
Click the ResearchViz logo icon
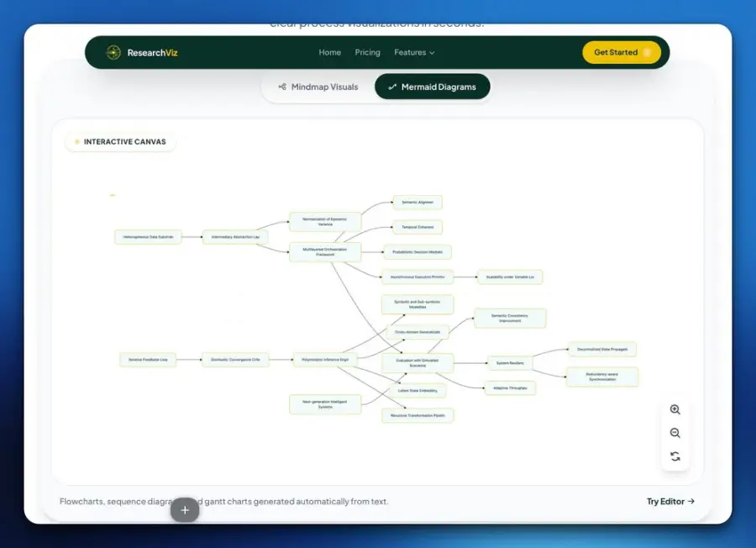(x=113, y=52)
